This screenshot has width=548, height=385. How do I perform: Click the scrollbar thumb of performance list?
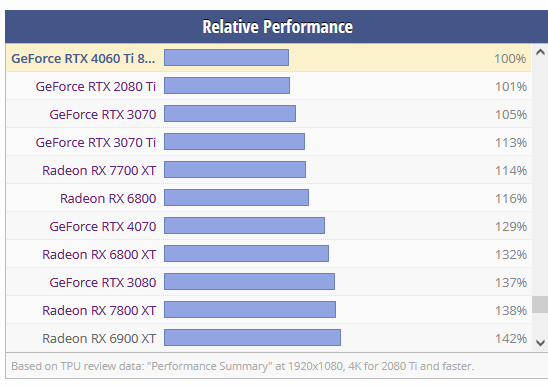click(540, 304)
